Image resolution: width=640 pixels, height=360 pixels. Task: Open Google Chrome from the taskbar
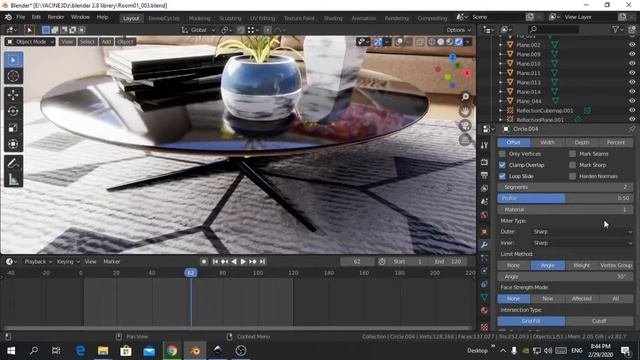click(172, 351)
